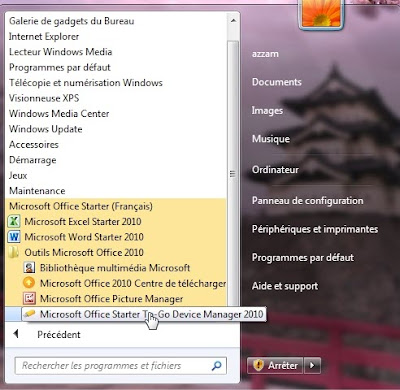Open Panneau de configuration
Image resolution: width=400 pixels, height=390 pixels.
(x=308, y=201)
